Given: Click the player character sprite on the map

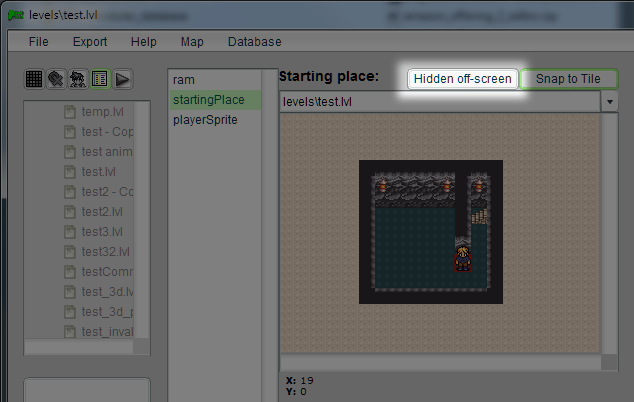Looking at the screenshot, I should (463, 259).
